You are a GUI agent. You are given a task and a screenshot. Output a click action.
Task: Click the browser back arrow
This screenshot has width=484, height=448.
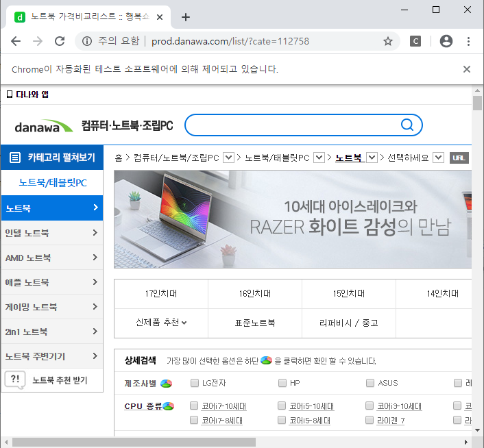coord(16,41)
